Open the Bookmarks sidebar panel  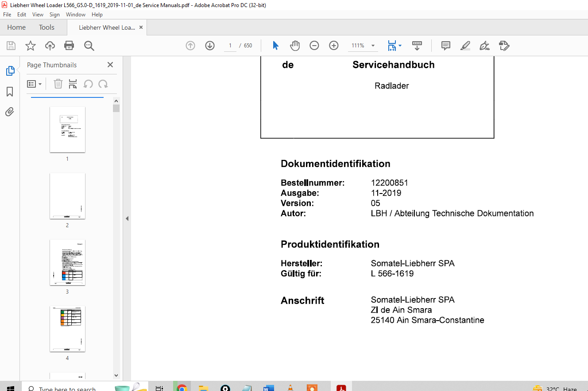(10, 92)
